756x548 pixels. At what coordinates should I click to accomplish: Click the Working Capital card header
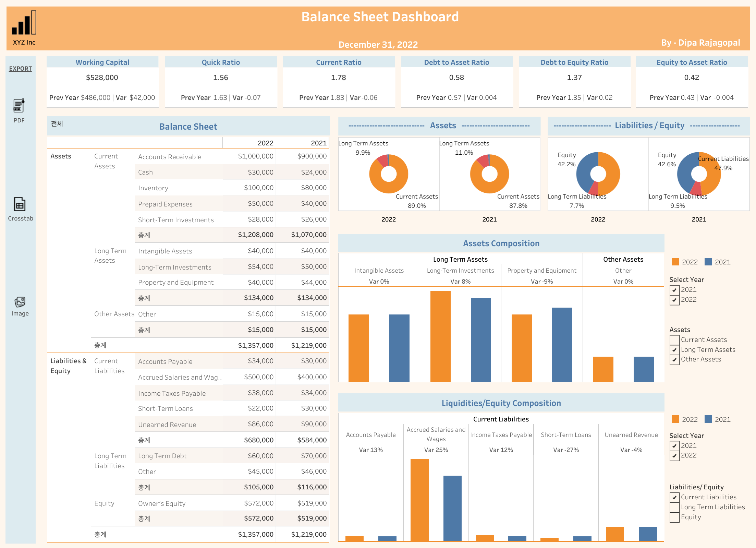102,62
